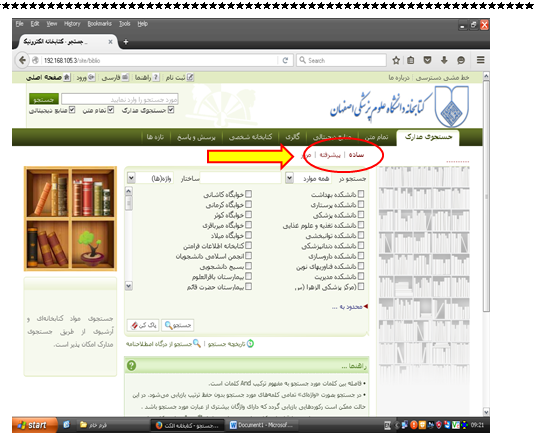
Task: Open search history clock icon
Action: 250,344
